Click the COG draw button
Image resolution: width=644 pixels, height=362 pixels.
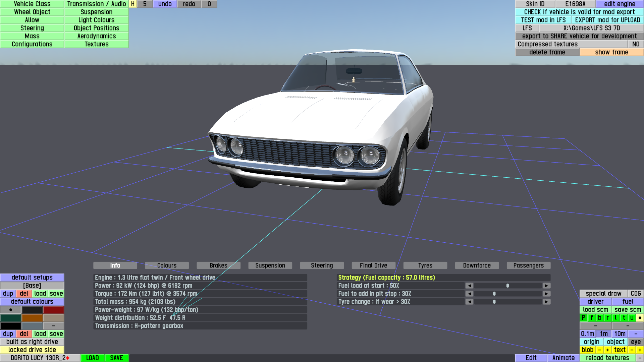pyautogui.click(x=636, y=294)
